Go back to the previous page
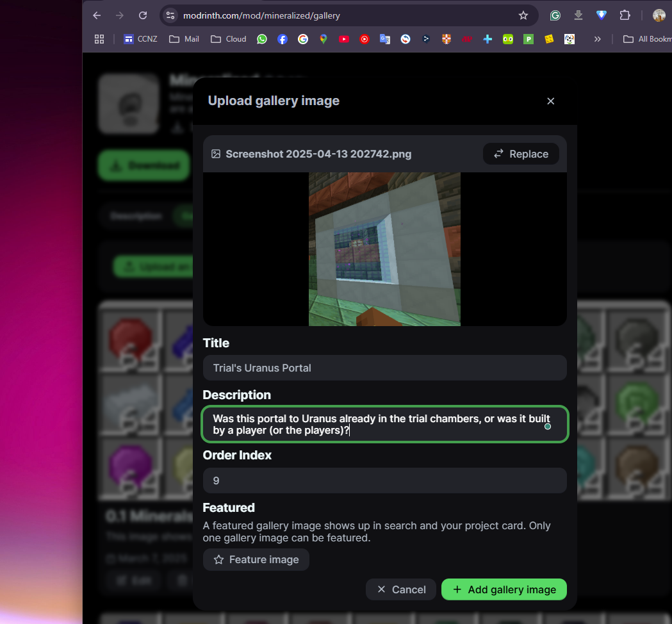 pyautogui.click(x=97, y=15)
